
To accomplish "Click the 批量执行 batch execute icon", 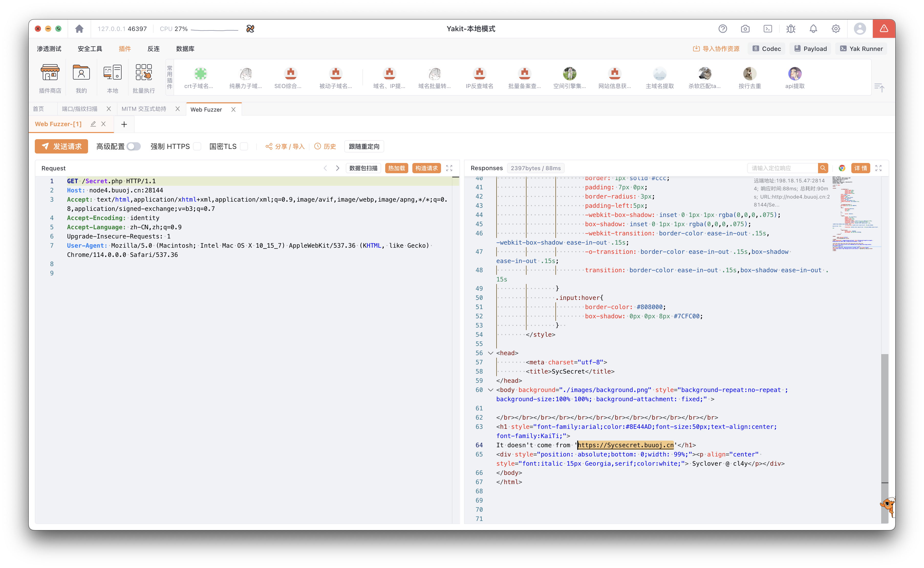I will (x=144, y=72).
